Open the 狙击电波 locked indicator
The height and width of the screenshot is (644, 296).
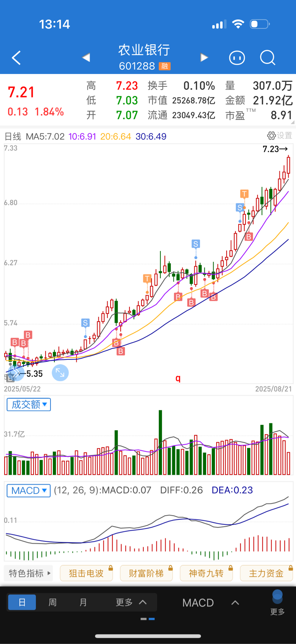coord(86,573)
